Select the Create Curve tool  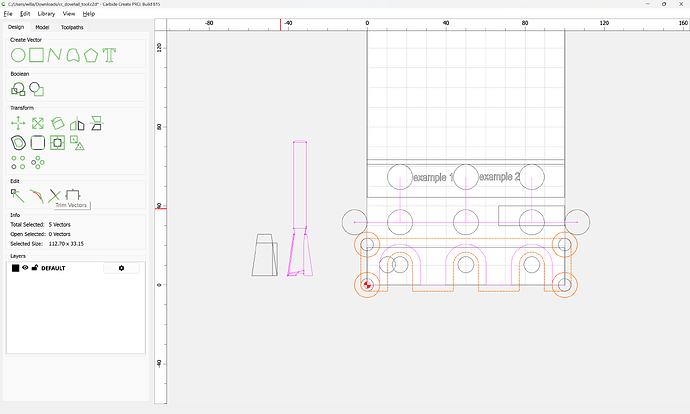point(73,55)
